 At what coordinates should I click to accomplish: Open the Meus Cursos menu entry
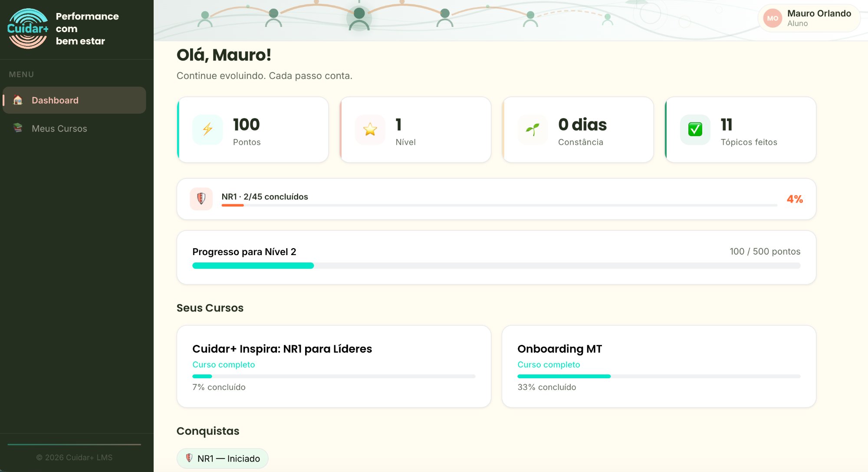pyautogui.click(x=59, y=128)
